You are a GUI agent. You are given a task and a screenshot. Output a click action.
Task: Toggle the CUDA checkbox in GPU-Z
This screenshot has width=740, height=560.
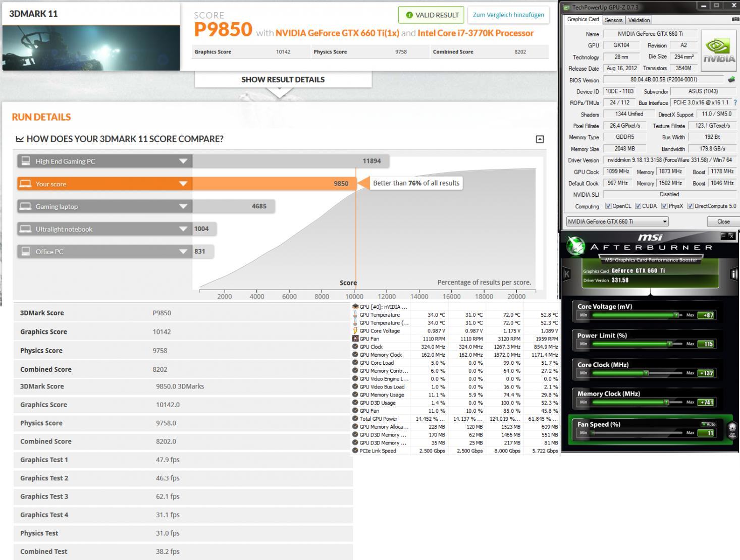pyautogui.click(x=638, y=206)
